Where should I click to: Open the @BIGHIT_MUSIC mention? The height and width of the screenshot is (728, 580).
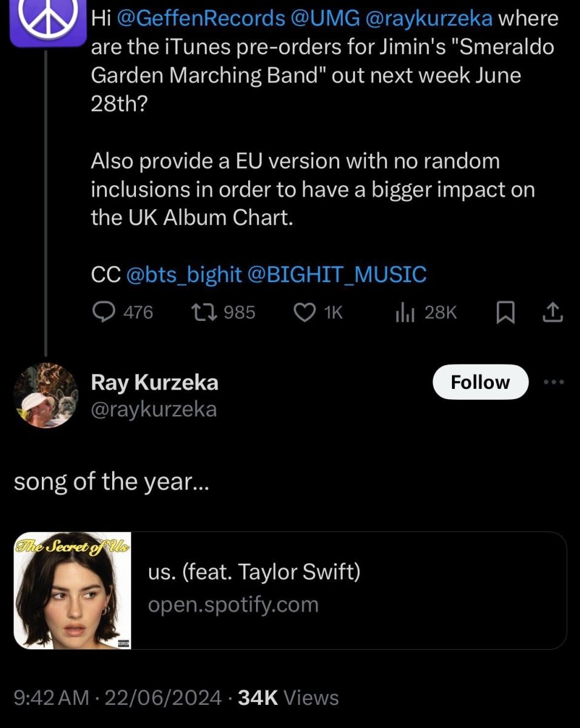pos(337,274)
